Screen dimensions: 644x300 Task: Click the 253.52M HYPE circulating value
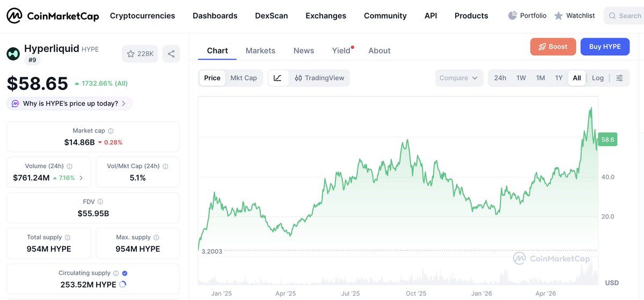(x=88, y=284)
